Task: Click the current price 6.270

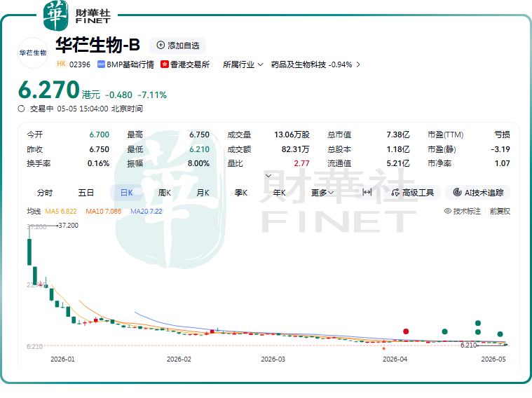Action: click(49, 90)
